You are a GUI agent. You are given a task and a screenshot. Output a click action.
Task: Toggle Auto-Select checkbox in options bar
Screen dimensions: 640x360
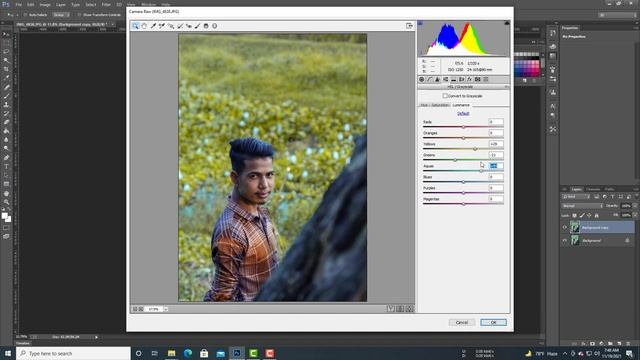(25, 15)
